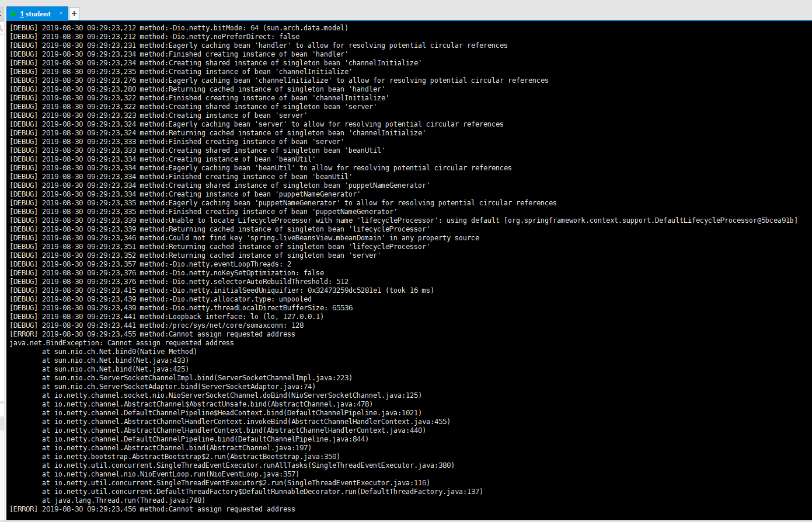
Task: Click 'Finished creating instance of bean 'handler''
Action: (179, 54)
